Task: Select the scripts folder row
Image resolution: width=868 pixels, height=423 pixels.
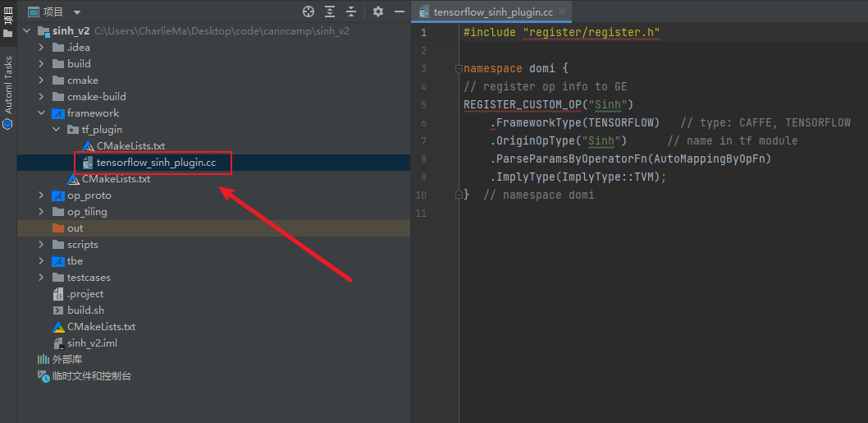Action: pos(213,245)
